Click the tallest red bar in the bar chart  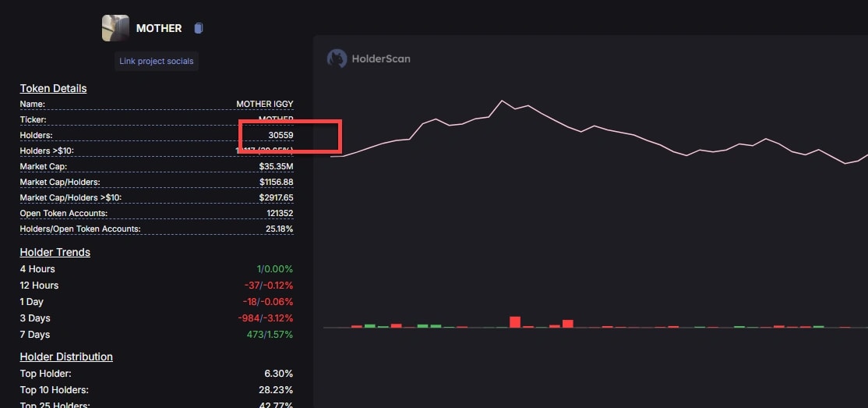tap(514, 321)
